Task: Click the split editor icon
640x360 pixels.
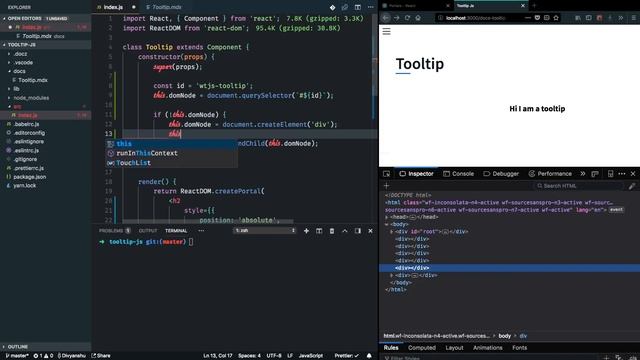Action: tap(358, 7)
